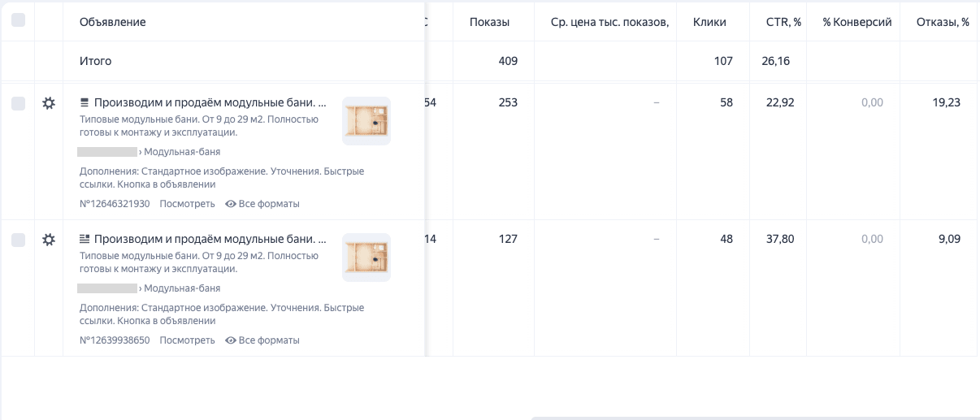
Task: Tick checkbox for ad №12639938650
Action: (18, 240)
